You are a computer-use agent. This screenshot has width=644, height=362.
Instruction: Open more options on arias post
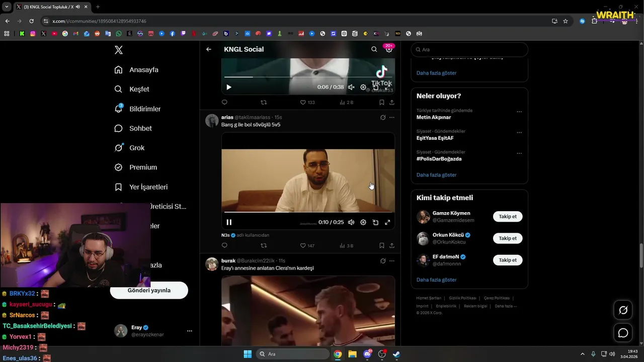point(392,117)
